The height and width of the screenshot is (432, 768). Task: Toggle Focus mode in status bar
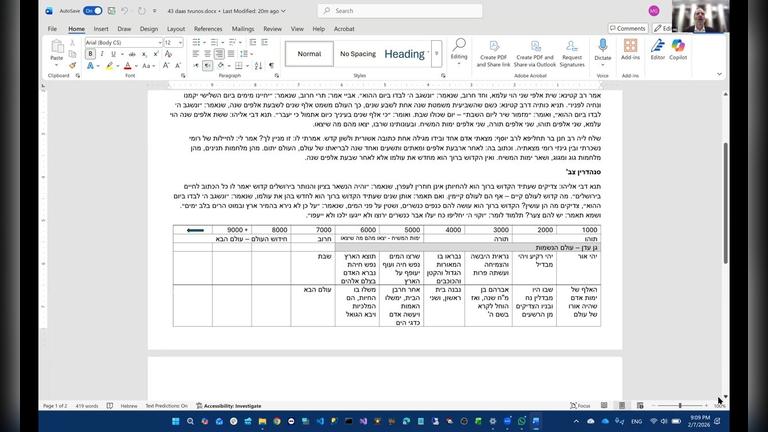583,406
